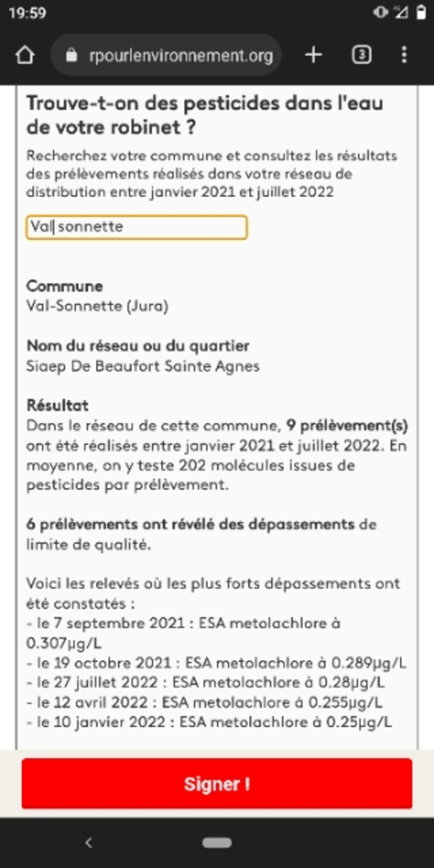Viewport: 434px width, 868px height.
Task: Click the rpourlenvironnement.org address bar
Action: point(180,55)
